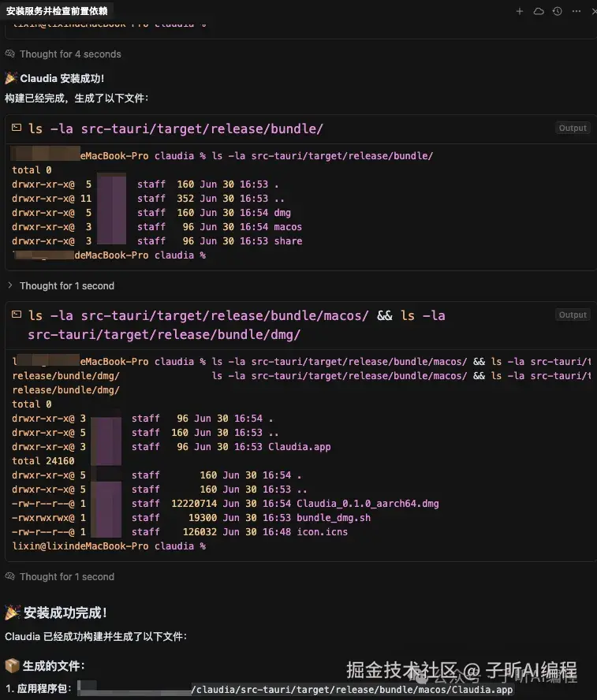
Task: Click the 'total 24160' line
Action: point(43,460)
